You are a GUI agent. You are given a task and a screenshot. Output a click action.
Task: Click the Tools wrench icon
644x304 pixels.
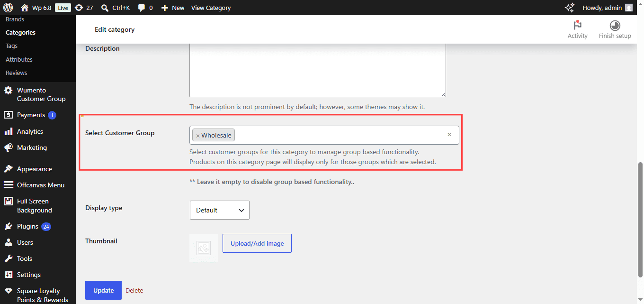pyautogui.click(x=8, y=258)
